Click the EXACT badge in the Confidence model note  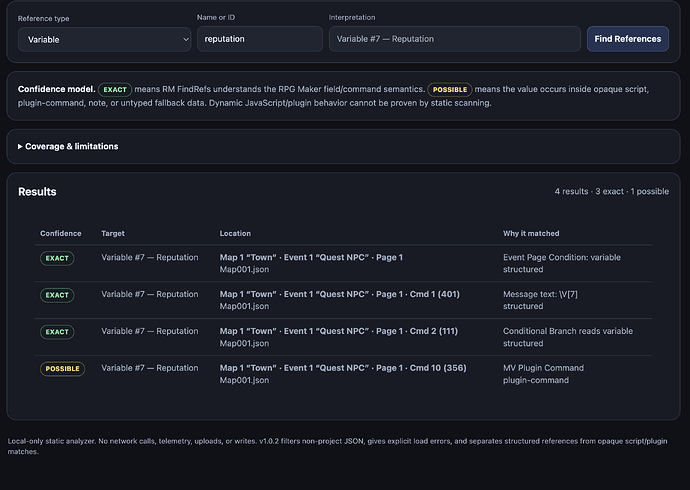(x=115, y=90)
